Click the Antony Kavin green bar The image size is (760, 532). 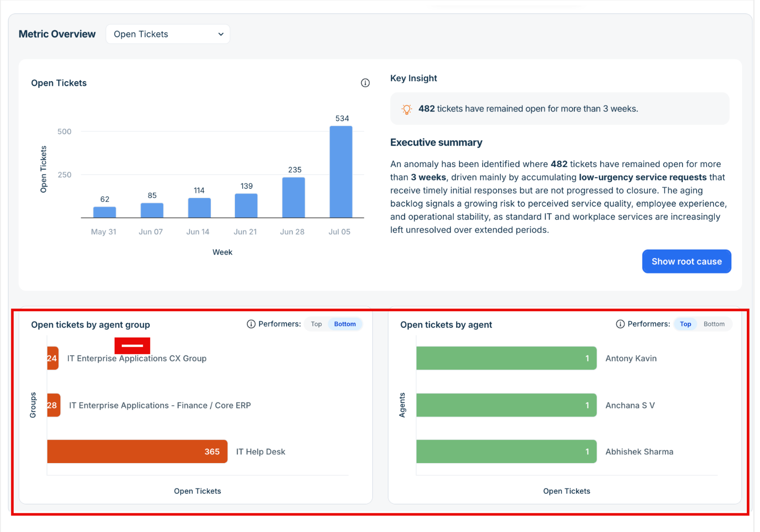[506, 358]
